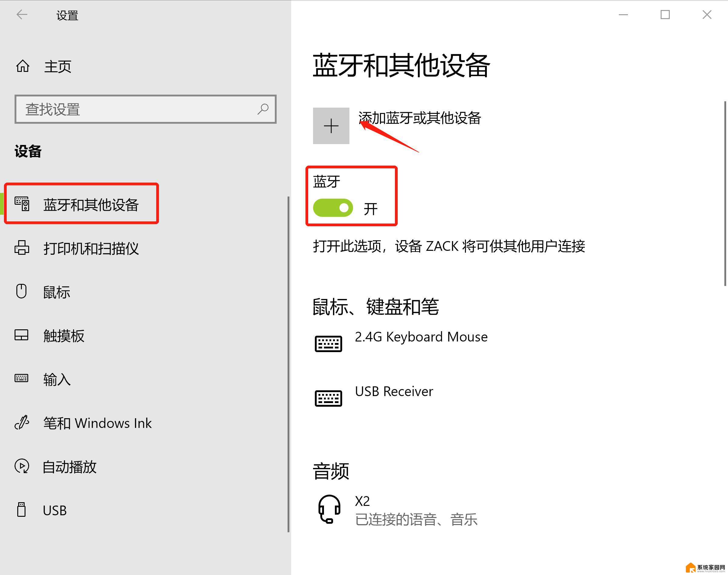Viewport: 728px width, 575px height.
Task: Select the USB Receiver device
Action: coord(394,392)
